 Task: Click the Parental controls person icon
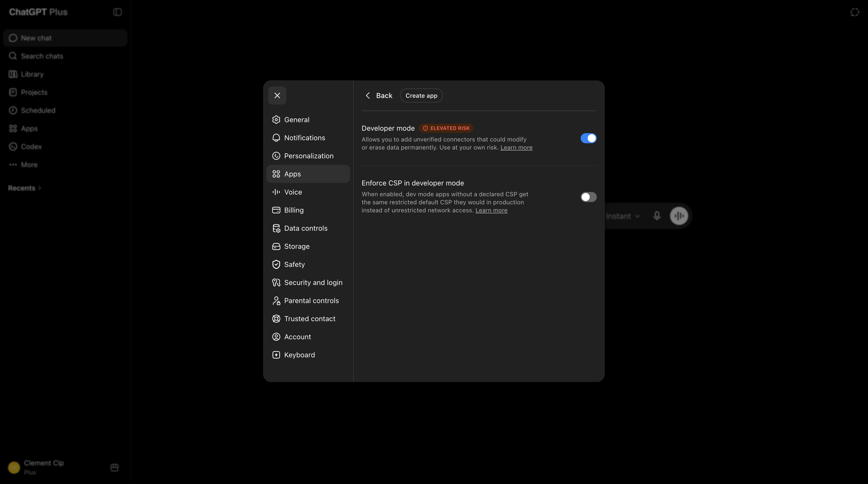click(276, 301)
